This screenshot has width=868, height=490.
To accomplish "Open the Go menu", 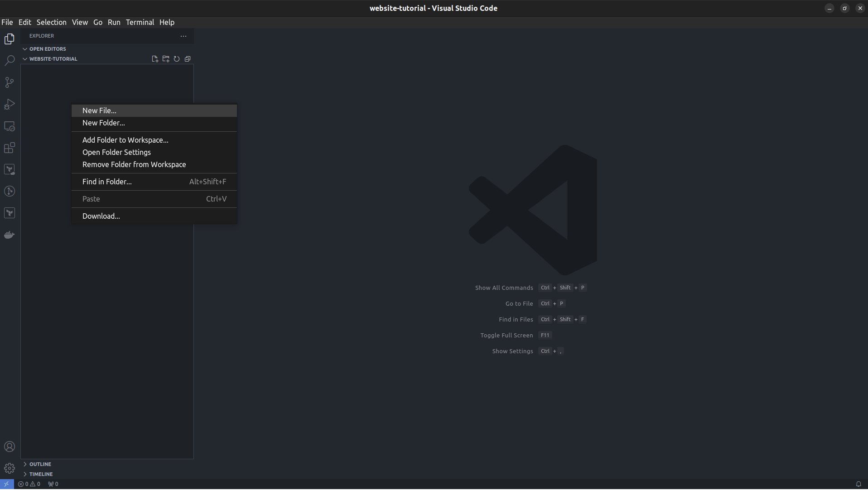I will tap(98, 22).
